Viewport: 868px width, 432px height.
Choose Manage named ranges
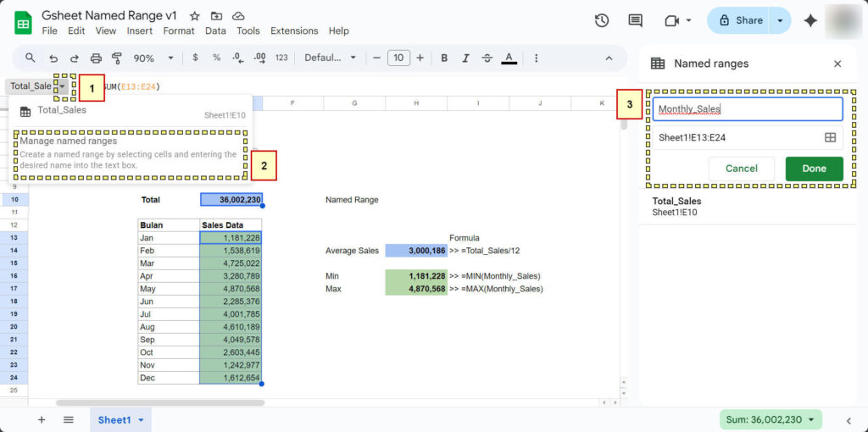pyautogui.click(x=131, y=152)
